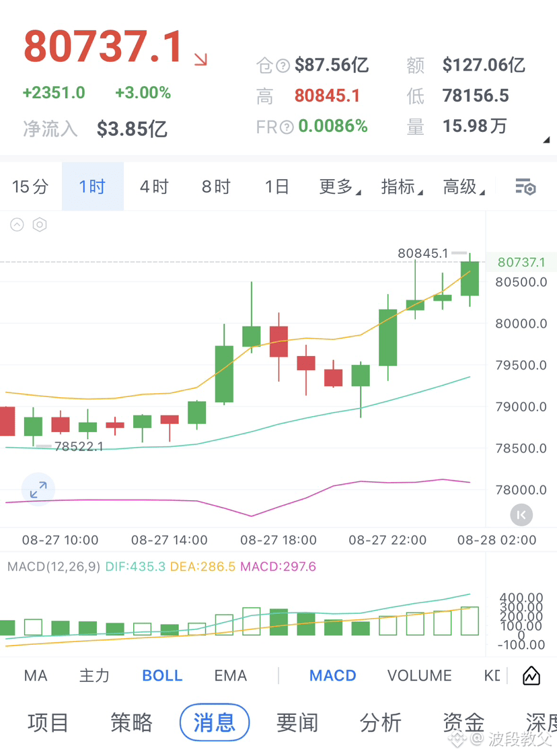The image size is (557, 756).
Task: Switch to the 4时 timeframe
Action: click(x=154, y=186)
